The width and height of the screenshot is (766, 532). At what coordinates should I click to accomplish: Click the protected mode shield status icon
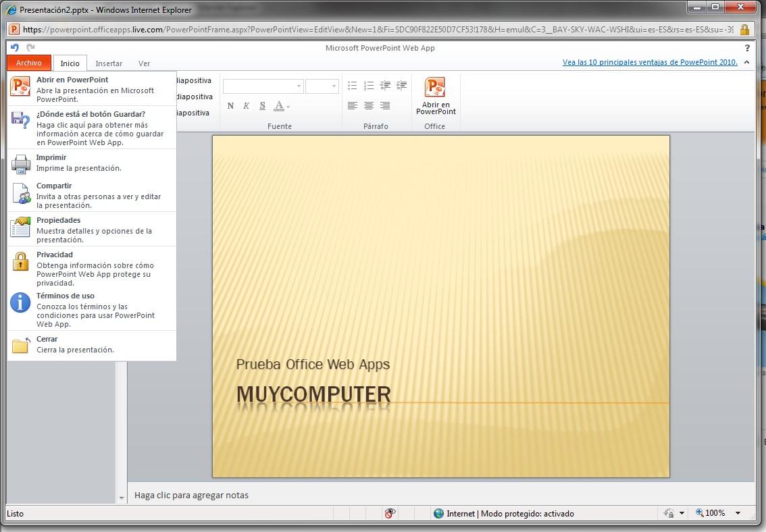[x=668, y=513]
